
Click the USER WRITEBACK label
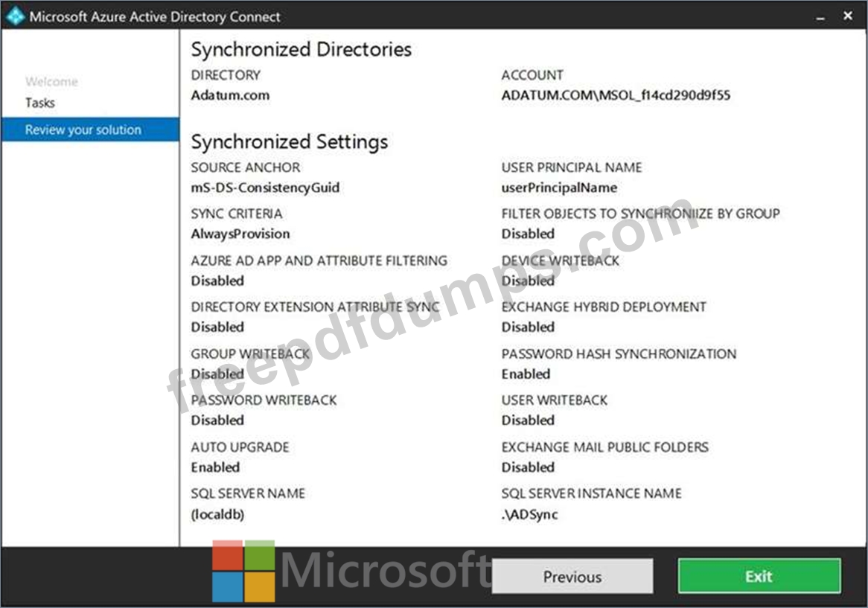click(x=555, y=400)
